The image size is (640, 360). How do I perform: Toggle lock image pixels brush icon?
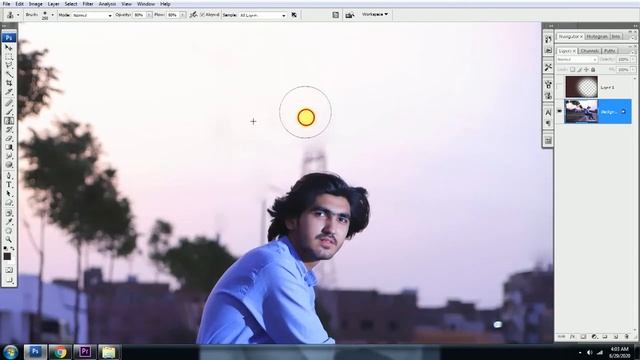coord(579,70)
